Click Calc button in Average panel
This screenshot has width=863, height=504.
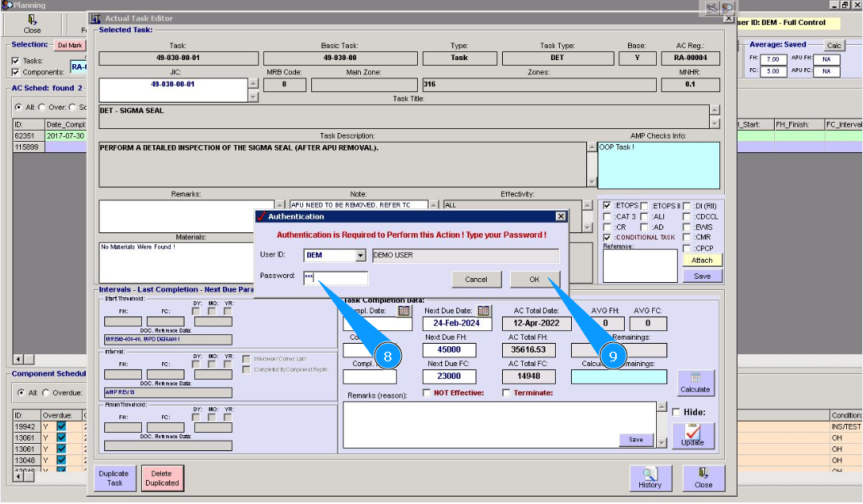[834, 46]
